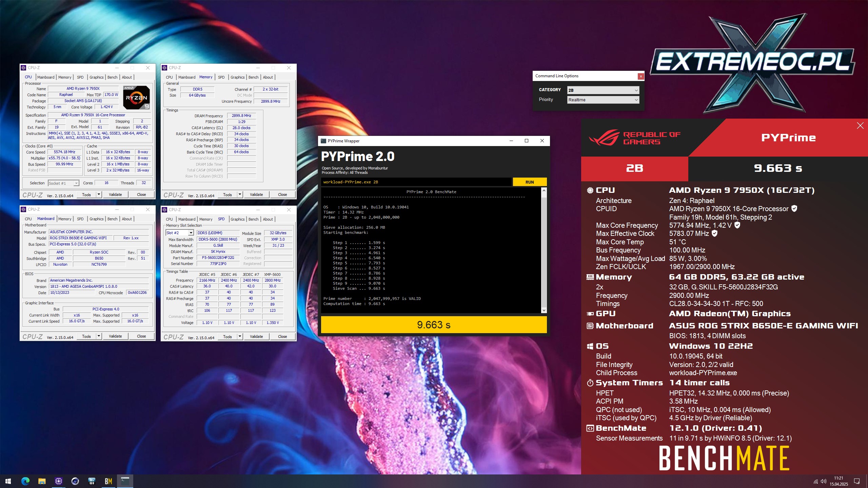This screenshot has height=488, width=868.
Task: Click Tools button in Mainboard window
Action: coord(86,337)
